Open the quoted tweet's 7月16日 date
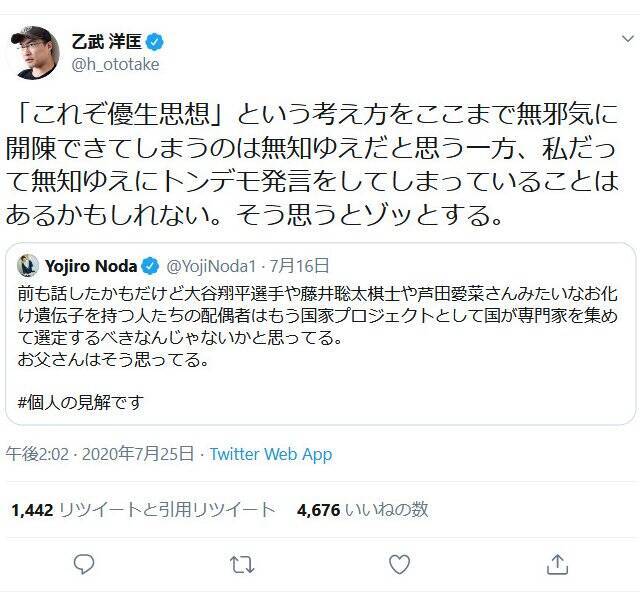The width and height of the screenshot is (640, 593). 300,266
